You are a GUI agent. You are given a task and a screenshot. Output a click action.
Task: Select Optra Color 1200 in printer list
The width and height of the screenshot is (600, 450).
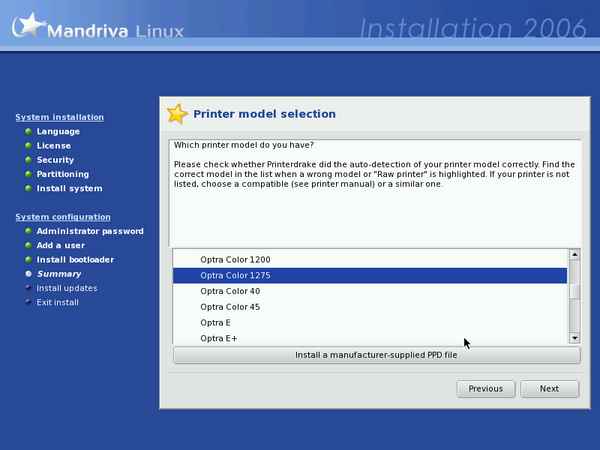click(x=370, y=260)
